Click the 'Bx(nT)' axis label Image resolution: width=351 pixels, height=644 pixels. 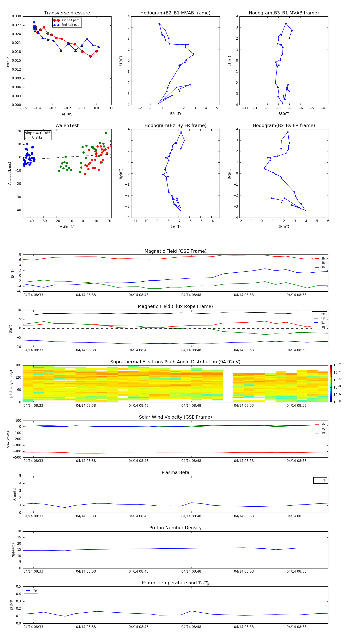coord(284,227)
